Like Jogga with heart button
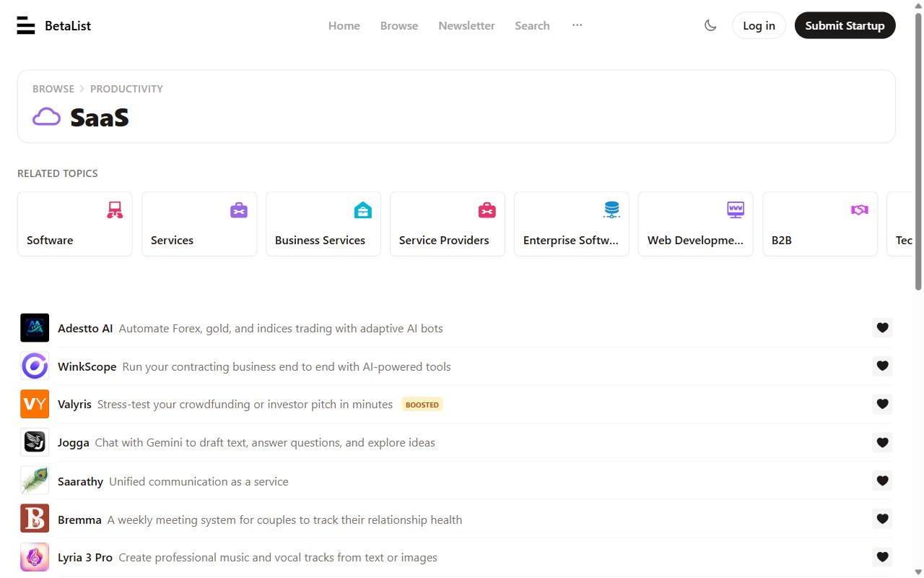The image size is (924, 578). coord(882,442)
